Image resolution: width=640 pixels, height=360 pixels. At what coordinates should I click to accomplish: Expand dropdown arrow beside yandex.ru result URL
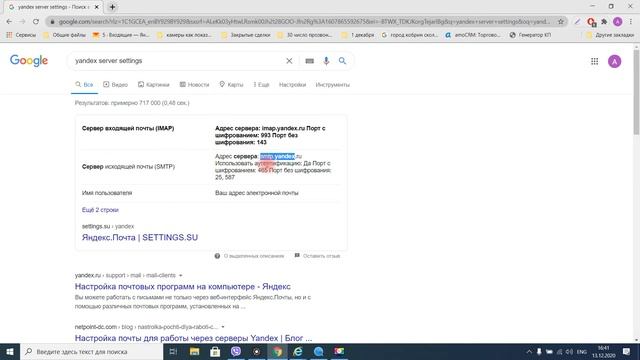coord(181,276)
